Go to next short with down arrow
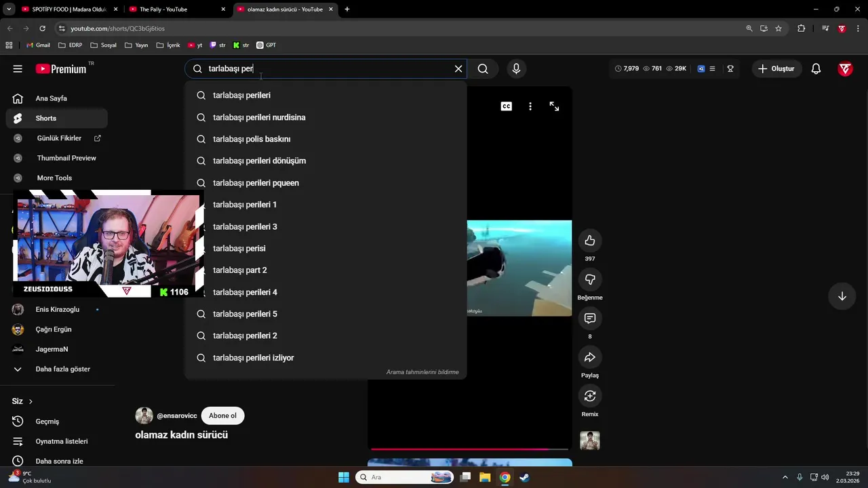This screenshot has height=488, width=868. coord(842,296)
